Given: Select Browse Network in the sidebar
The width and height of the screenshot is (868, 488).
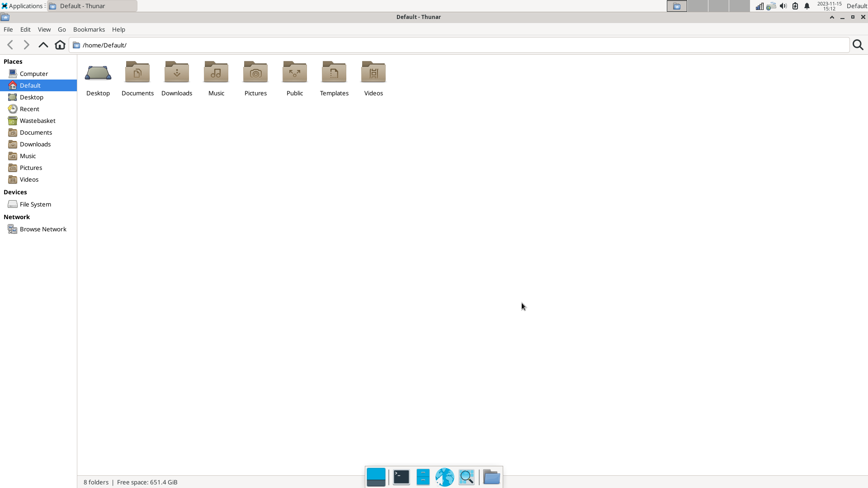Looking at the screenshot, I should point(43,229).
